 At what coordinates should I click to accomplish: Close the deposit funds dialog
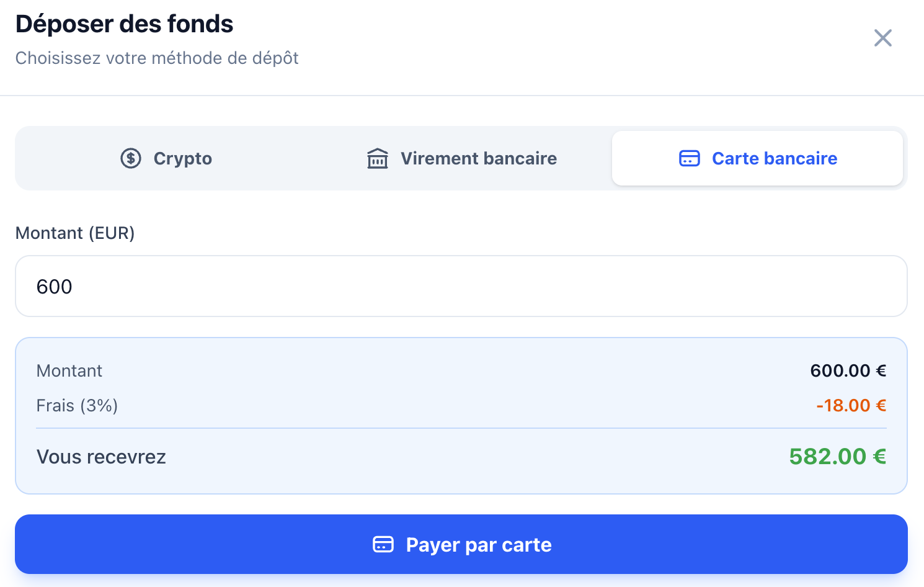point(882,38)
